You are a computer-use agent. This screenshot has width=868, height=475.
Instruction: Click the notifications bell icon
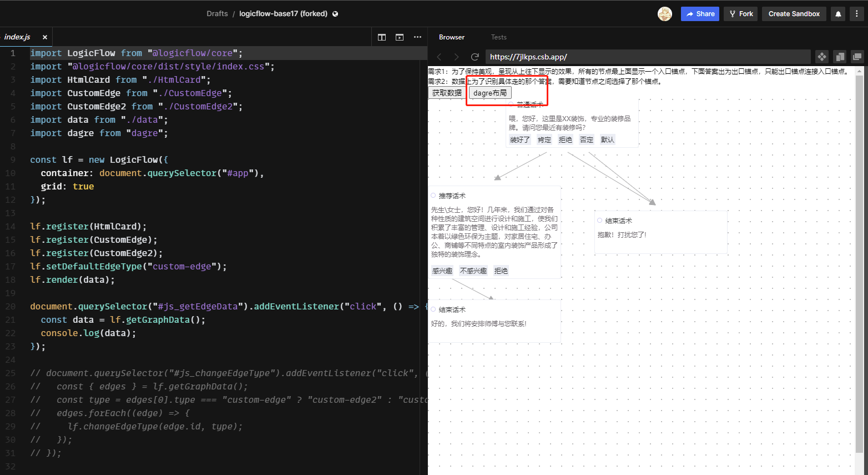[838, 13]
